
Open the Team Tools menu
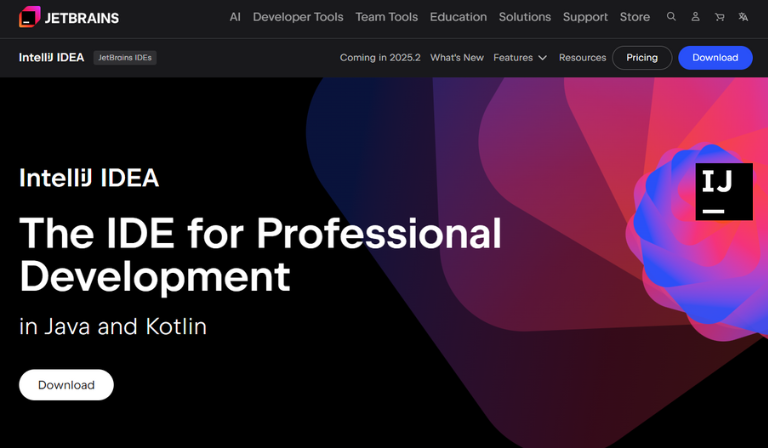[x=386, y=17]
